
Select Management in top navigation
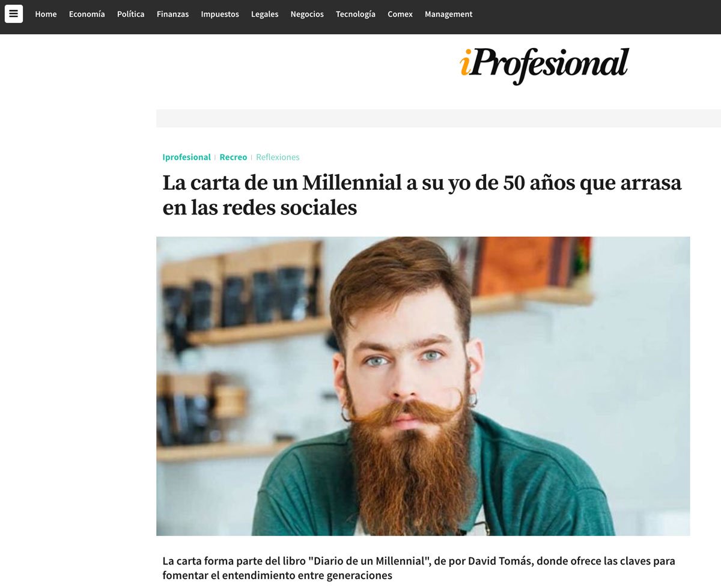(x=448, y=14)
